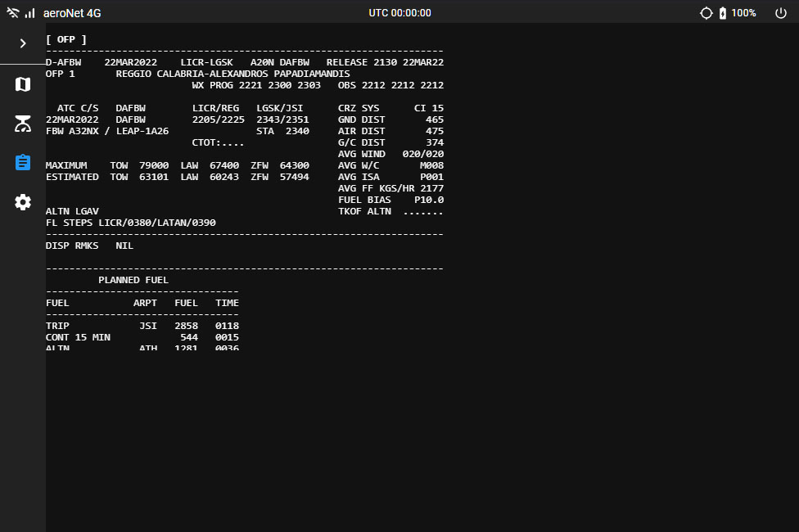Screen dimensions: 799x532
Task: Click the brightness icon in status bar
Action: point(706,13)
